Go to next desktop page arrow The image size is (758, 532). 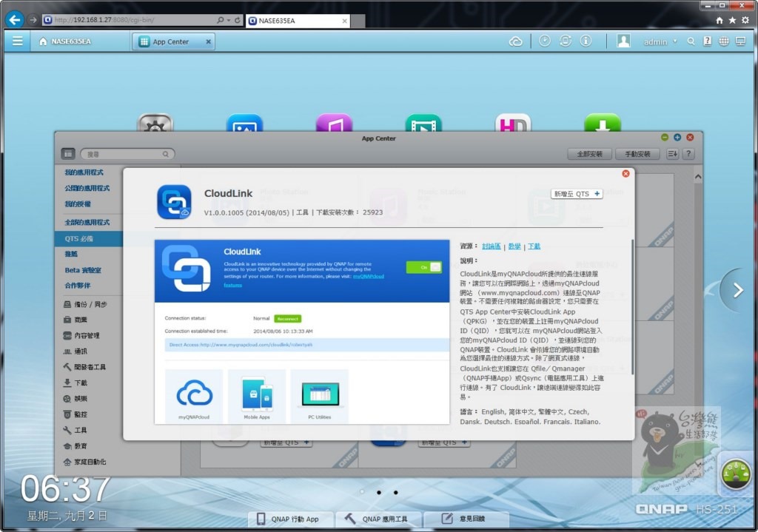tap(738, 290)
